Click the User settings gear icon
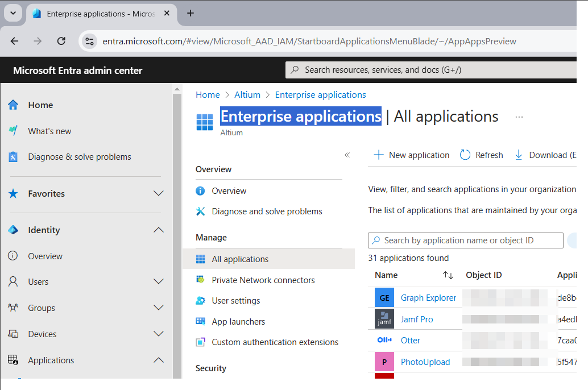588x390 pixels. tap(200, 301)
